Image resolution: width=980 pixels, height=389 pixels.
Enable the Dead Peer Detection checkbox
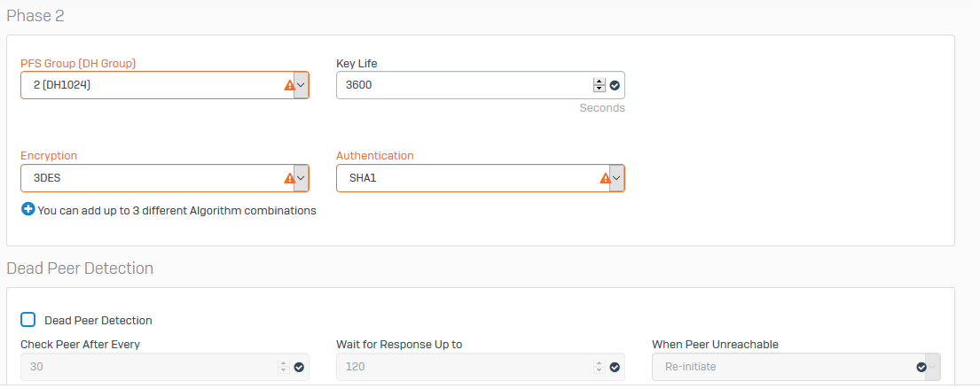tap(27, 320)
